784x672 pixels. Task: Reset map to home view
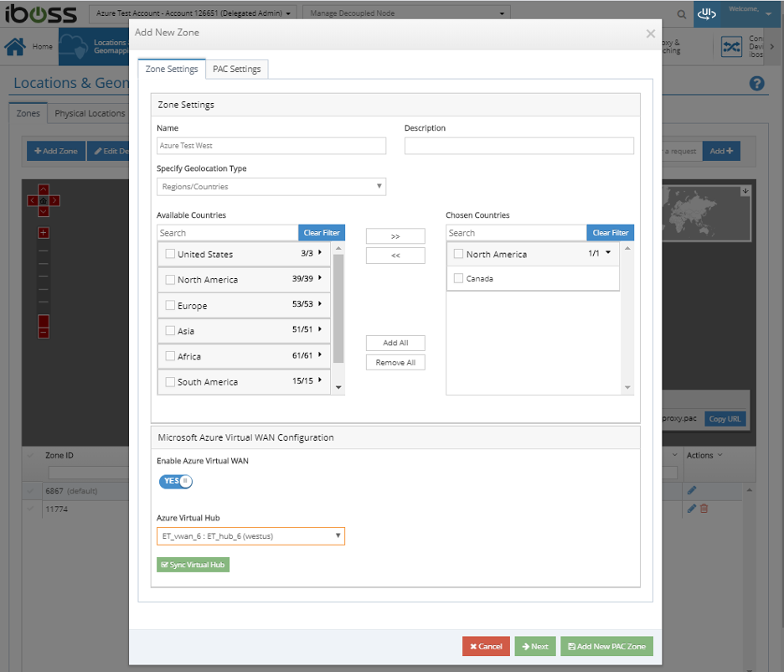pos(44,200)
